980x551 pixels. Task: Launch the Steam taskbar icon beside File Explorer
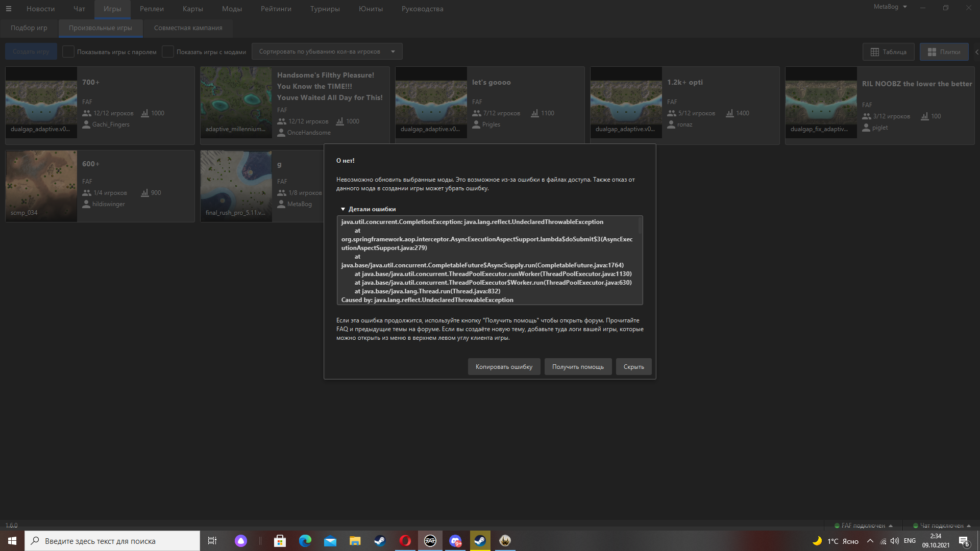(x=380, y=541)
